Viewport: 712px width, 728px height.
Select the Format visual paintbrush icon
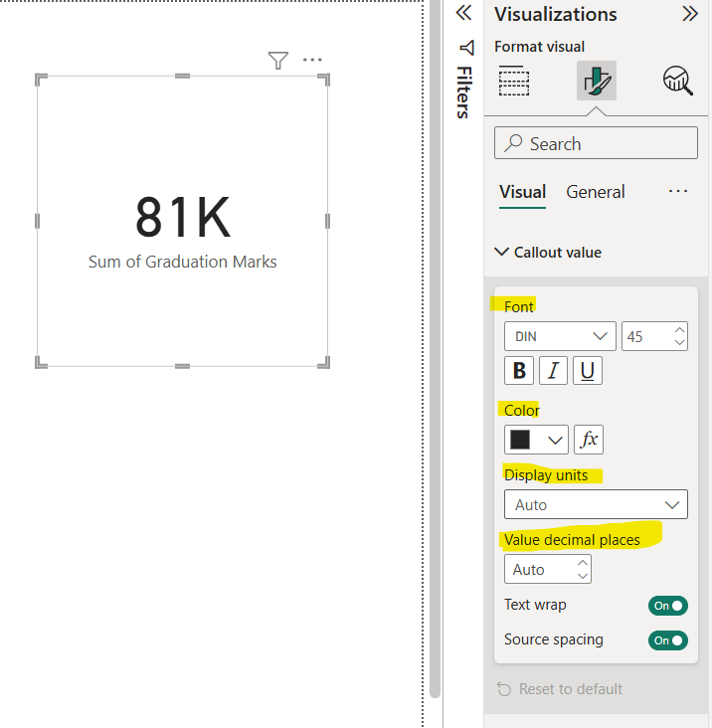[x=597, y=82]
